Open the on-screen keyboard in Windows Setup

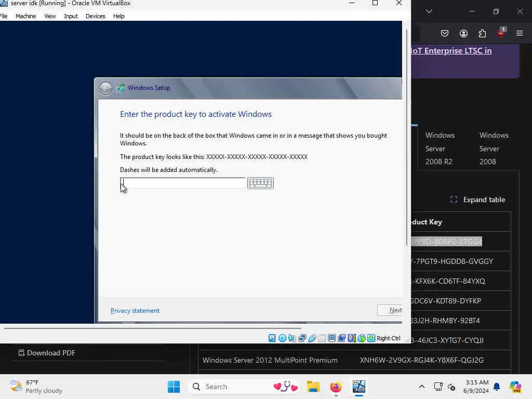pyautogui.click(x=260, y=183)
